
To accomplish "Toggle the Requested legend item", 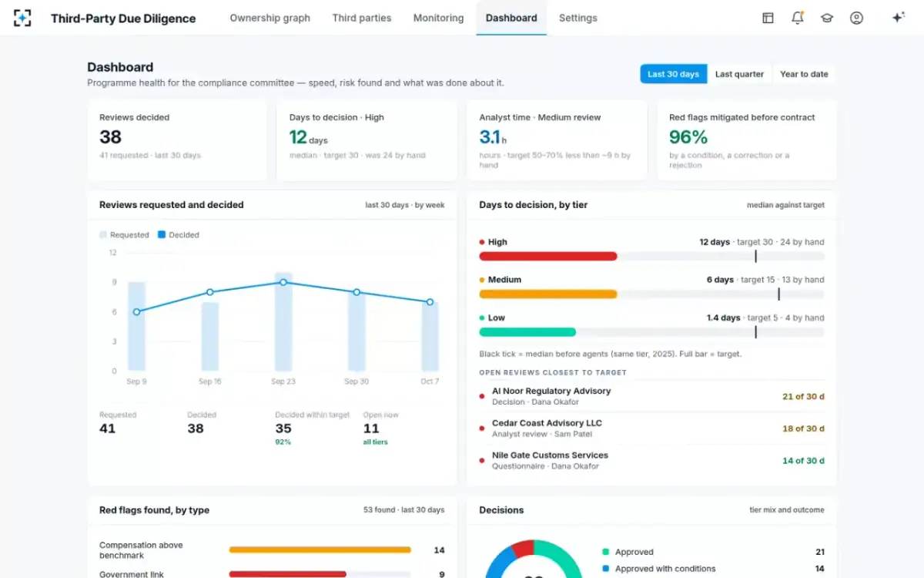I will [x=124, y=235].
